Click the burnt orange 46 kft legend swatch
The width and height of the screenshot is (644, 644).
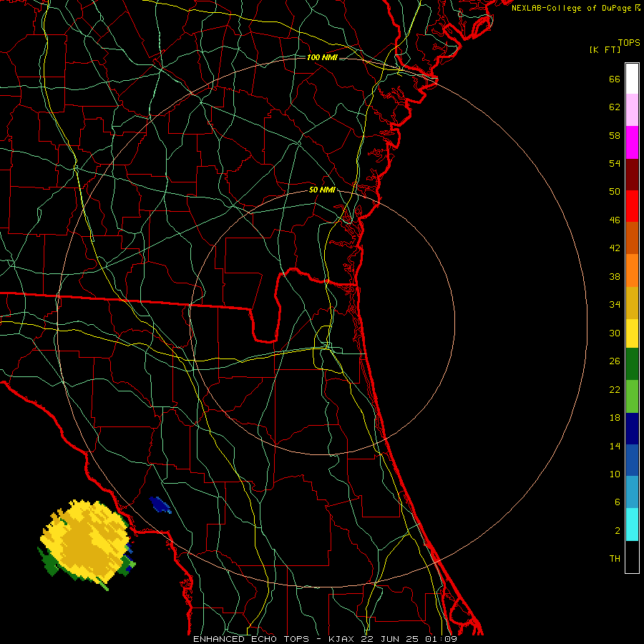[632, 238]
